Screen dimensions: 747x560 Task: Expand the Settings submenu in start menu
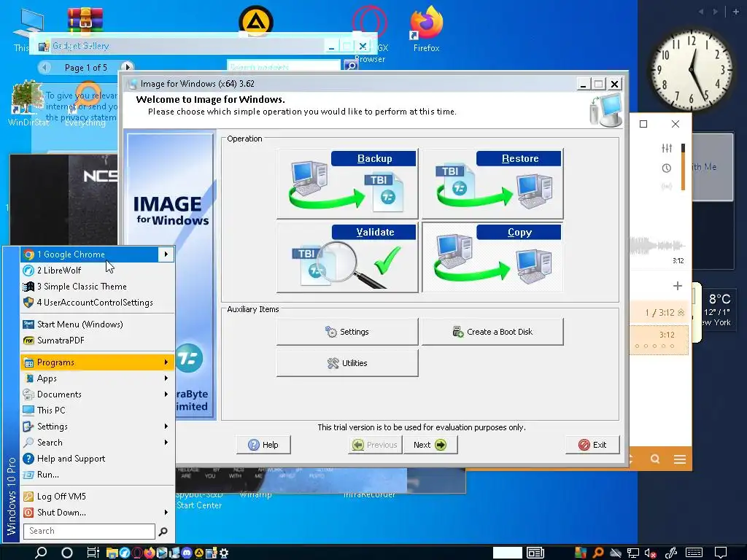[97, 427]
